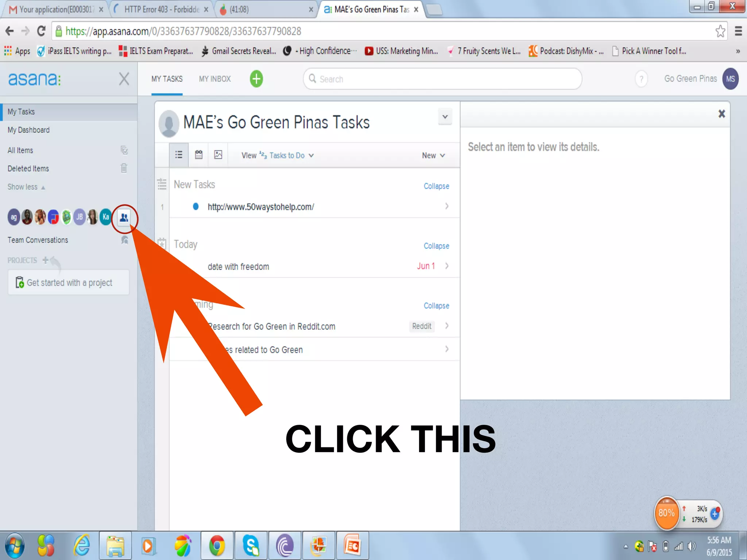Open Chrome from the taskbar
Viewport: 747px width, 560px height.
(217, 546)
